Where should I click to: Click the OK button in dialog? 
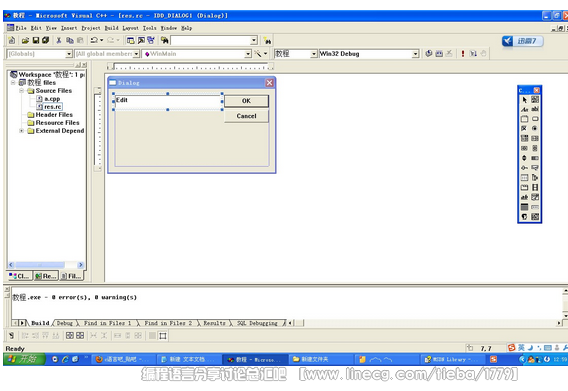246,101
